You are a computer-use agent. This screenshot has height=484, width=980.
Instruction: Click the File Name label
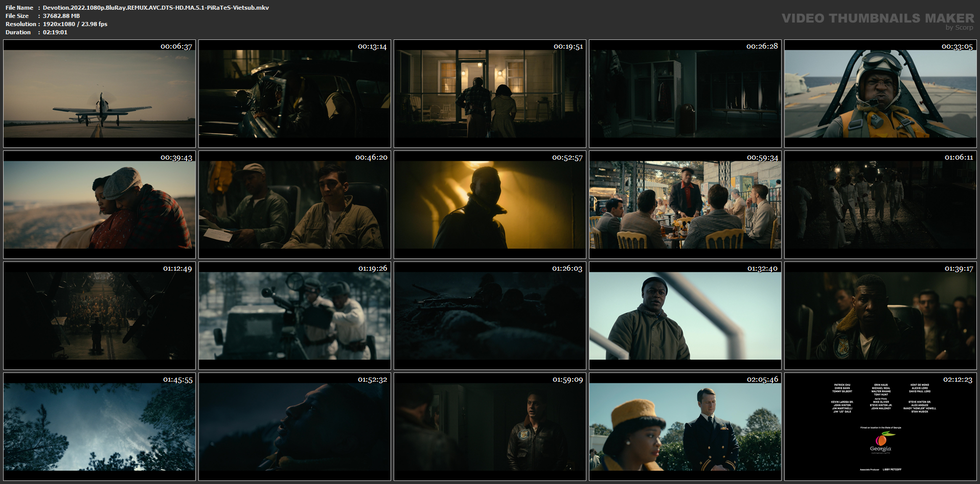[x=19, y=8]
